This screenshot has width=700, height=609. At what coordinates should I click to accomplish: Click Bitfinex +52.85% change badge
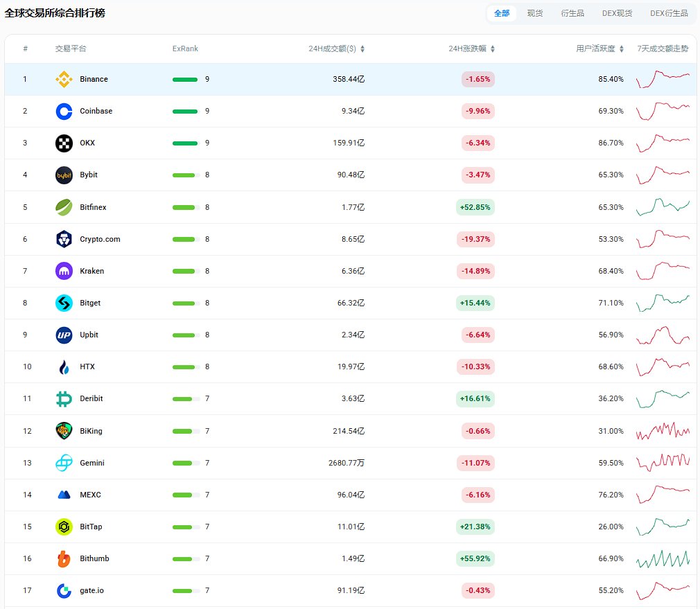(x=475, y=207)
